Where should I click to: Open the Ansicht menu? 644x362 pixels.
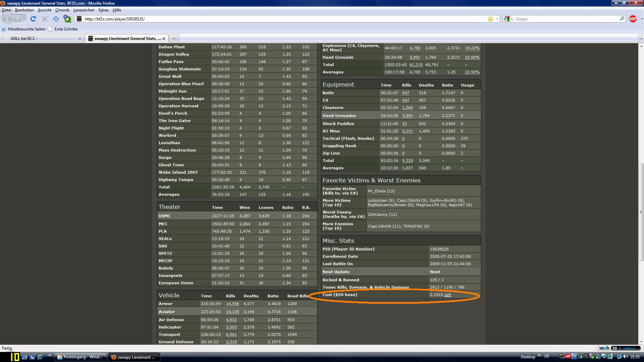(x=44, y=10)
